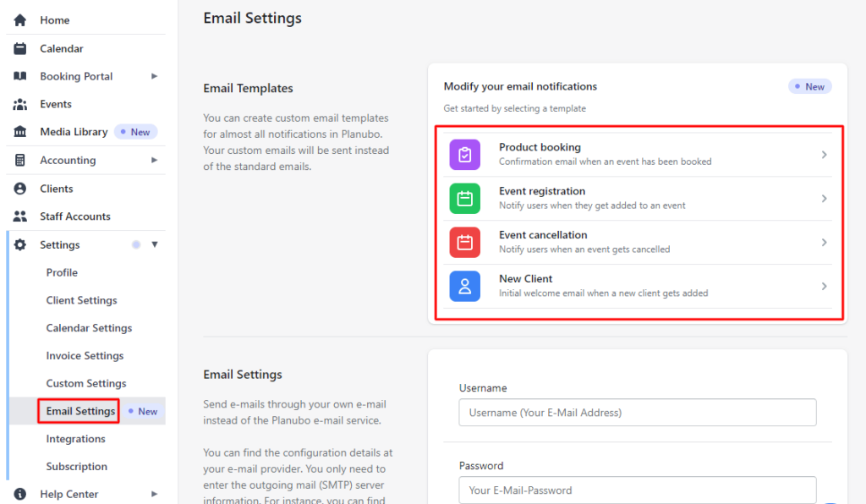The width and height of the screenshot is (866, 504).
Task: Click the Username email input field
Action: (x=637, y=413)
